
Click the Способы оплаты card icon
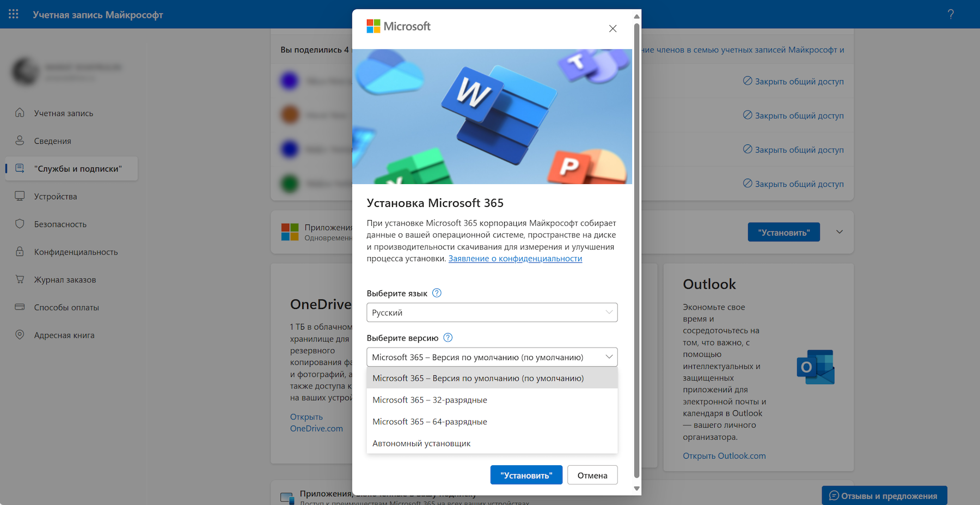[x=20, y=307]
